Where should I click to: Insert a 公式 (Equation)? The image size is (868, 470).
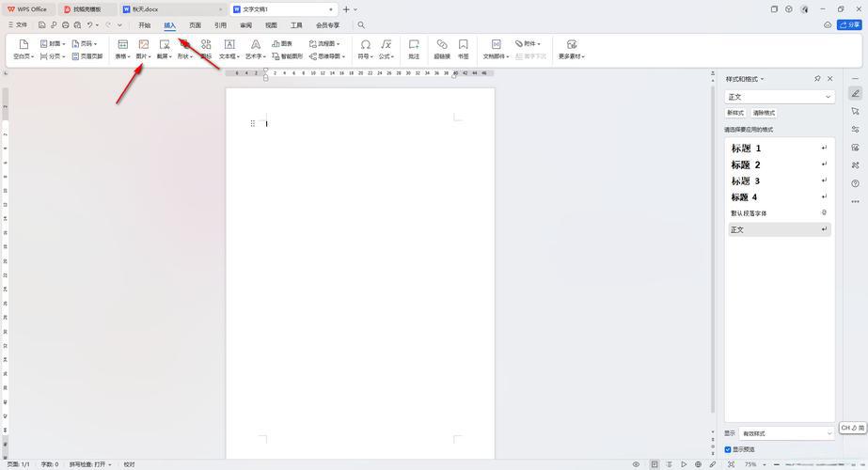tap(387, 45)
